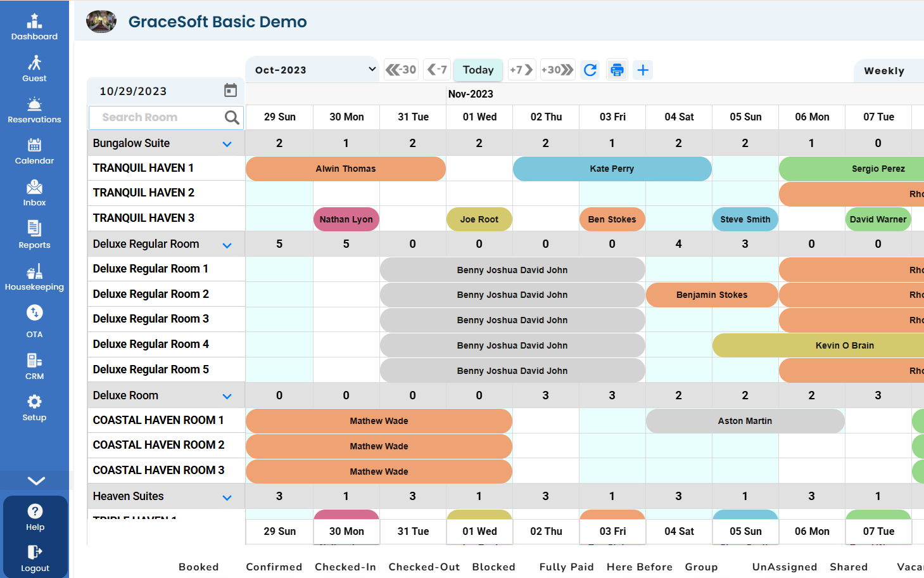Click the OTA sidebar icon
924x578 pixels.
(x=34, y=313)
